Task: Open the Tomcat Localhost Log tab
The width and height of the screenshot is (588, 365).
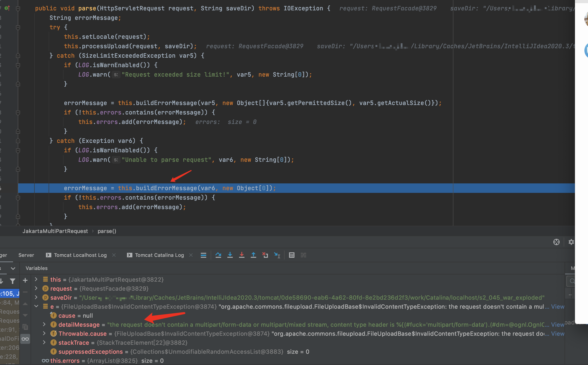Action: (80, 255)
